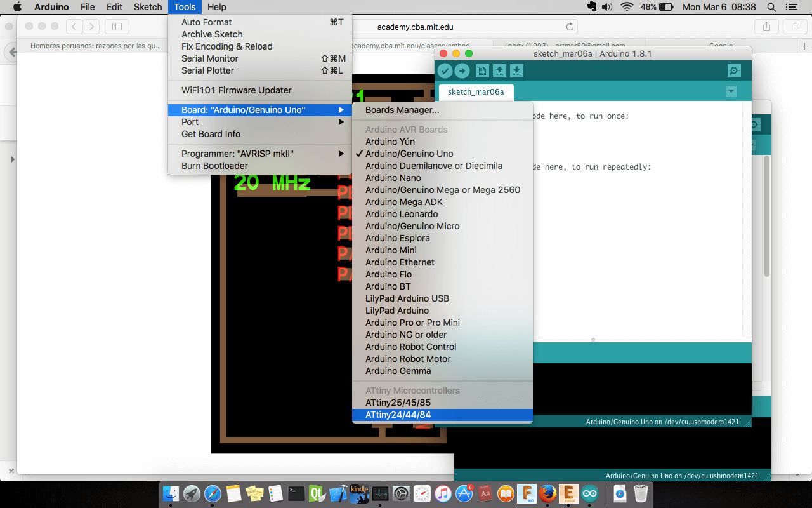Viewport: 812px width, 508px height.
Task: Open the File menu
Action: [x=88, y=7]
